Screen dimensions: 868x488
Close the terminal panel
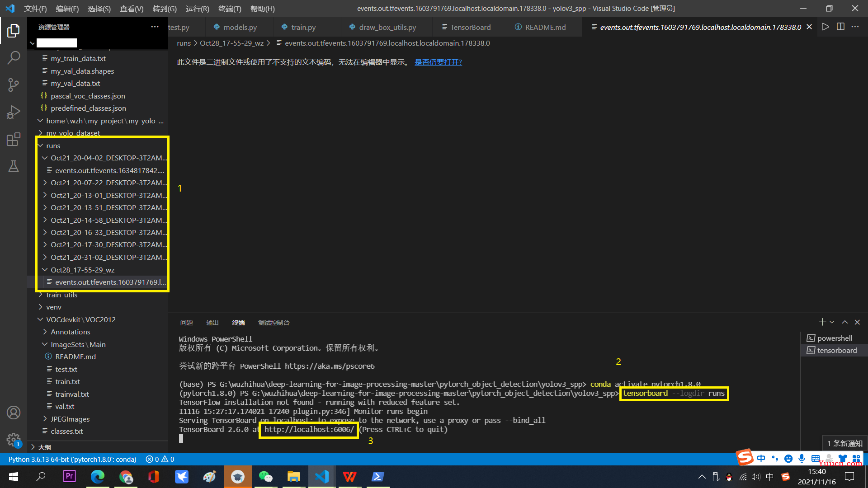click(857, 322)
